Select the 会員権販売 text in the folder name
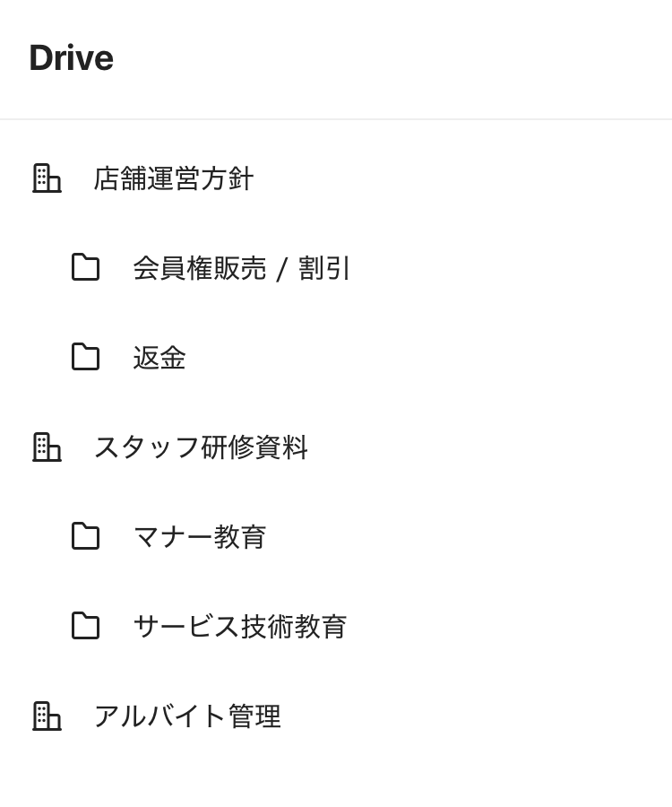 click(x=199, y=268)
